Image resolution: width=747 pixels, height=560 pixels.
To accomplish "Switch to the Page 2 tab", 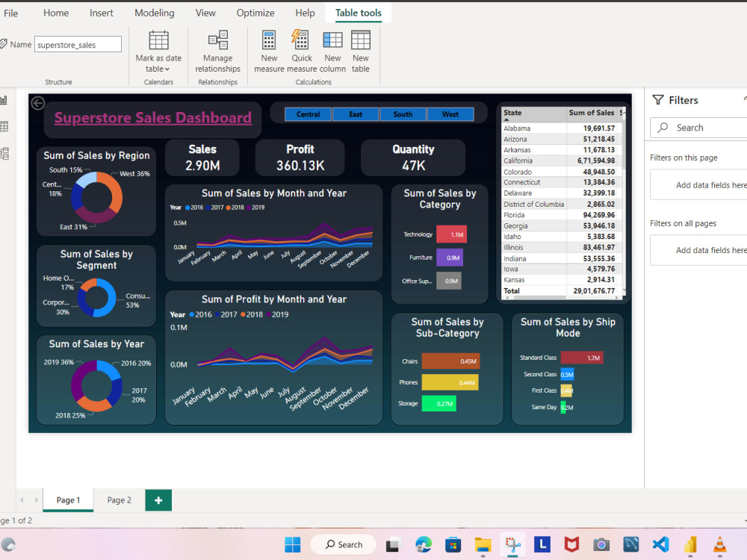I will click(x=118, y=500).
